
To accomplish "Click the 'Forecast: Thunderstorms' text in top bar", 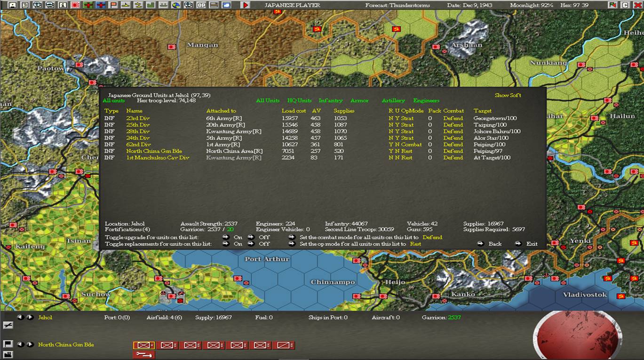I will [x=397, y=5].
